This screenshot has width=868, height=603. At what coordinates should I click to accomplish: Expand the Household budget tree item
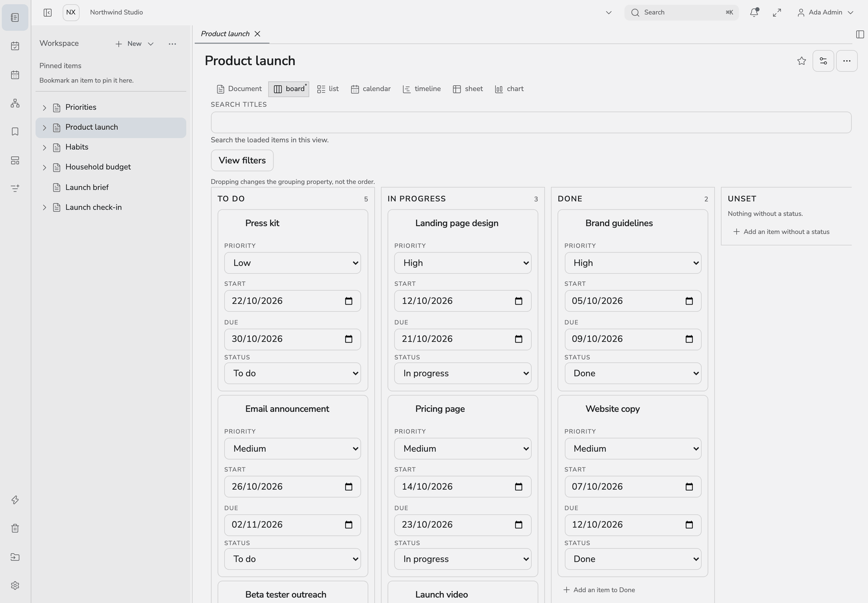pos(44,167)
